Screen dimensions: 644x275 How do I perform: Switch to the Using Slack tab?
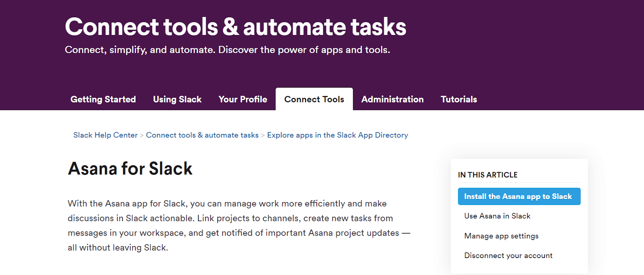pyautogui.click(x=177, y=99)
